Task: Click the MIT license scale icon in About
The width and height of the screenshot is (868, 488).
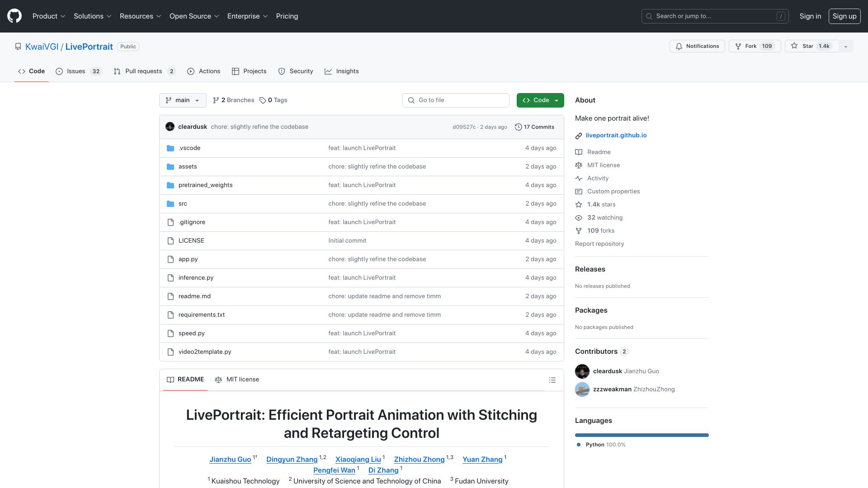Action: coord(579,165)
